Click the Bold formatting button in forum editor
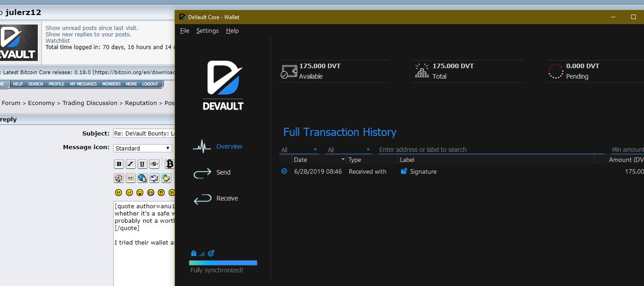Screen dimensions: 644x286 (x=119, y=164)
